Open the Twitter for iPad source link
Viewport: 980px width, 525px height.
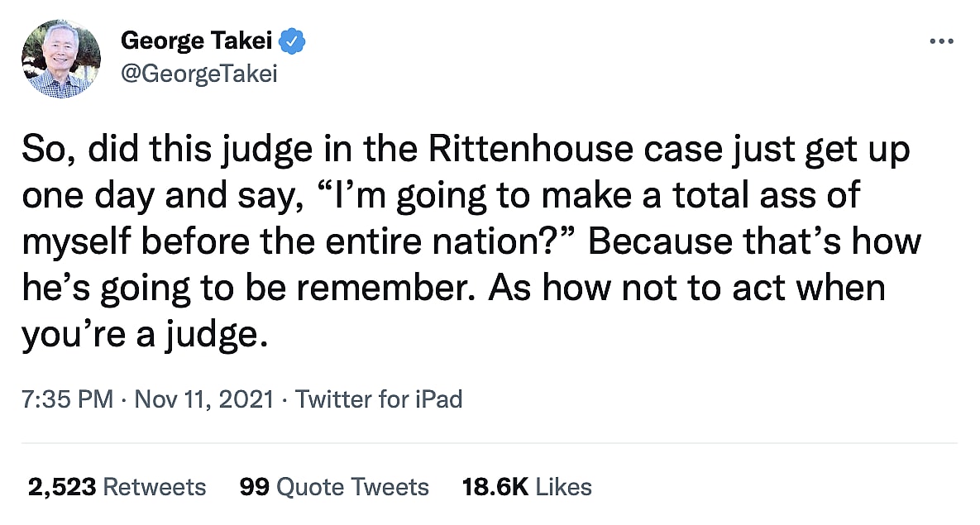(378, 400)
